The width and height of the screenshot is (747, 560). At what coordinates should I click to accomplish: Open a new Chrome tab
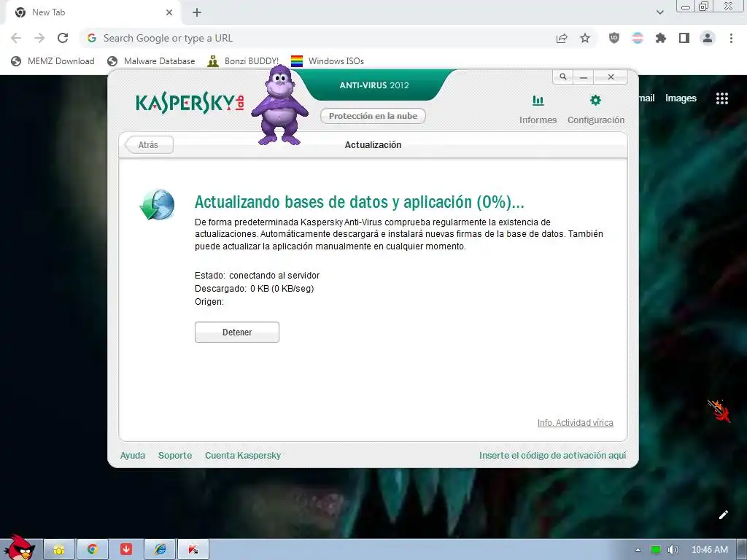coord(197,13)
